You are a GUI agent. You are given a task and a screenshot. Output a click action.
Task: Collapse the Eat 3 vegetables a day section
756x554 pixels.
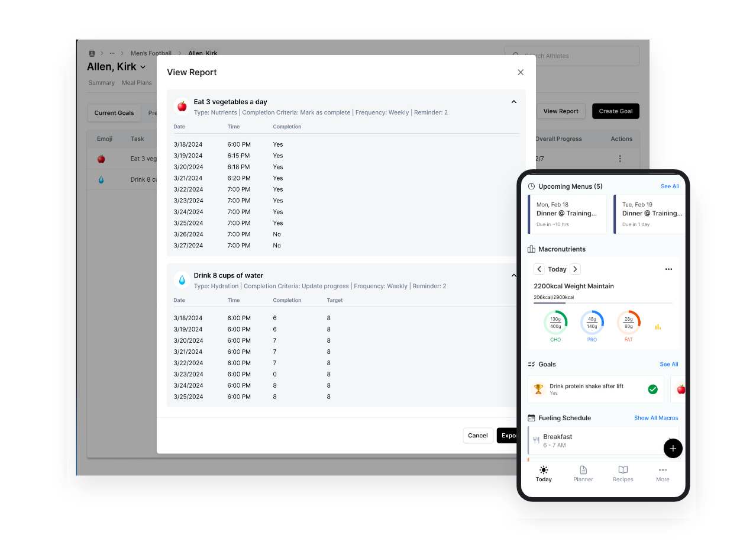pyautogui.click(x=513, y=102)
